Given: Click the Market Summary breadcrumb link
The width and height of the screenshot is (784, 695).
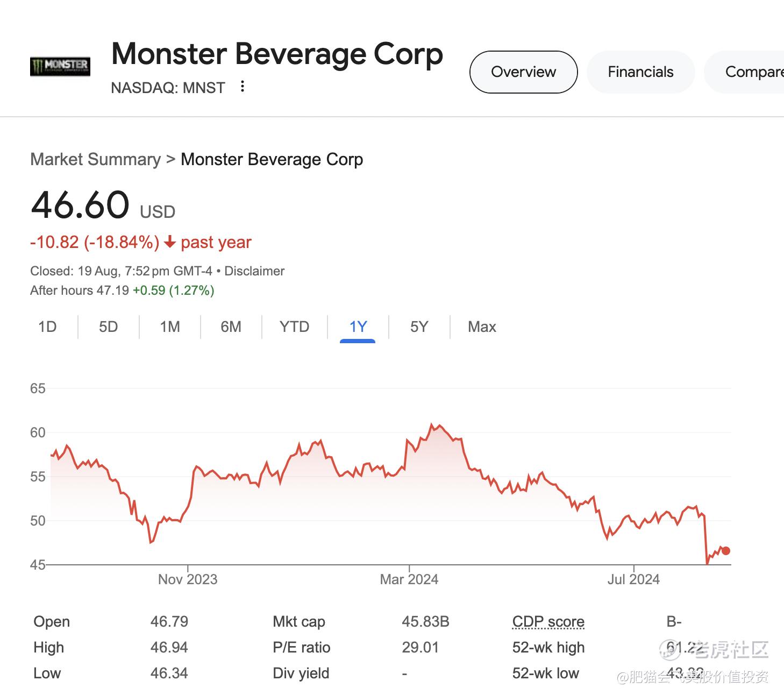Looking at the screenshot, I should tap(95, 160).
